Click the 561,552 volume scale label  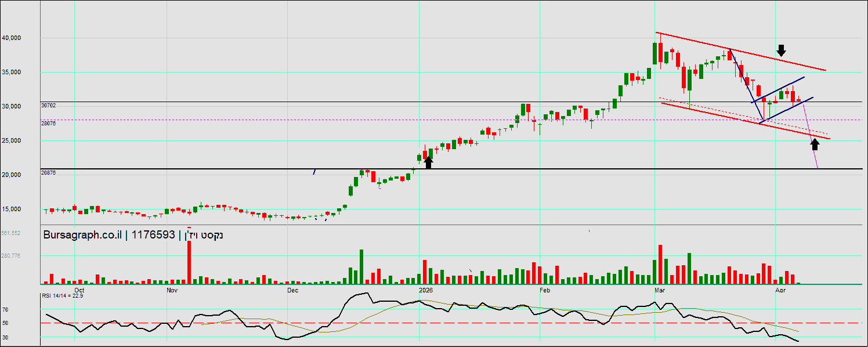[11, 233]
